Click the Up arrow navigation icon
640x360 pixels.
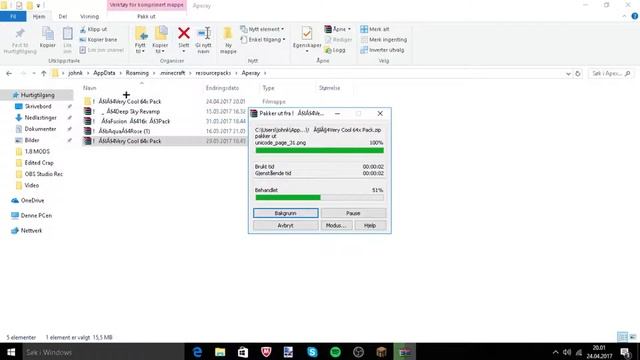[44, 73]
